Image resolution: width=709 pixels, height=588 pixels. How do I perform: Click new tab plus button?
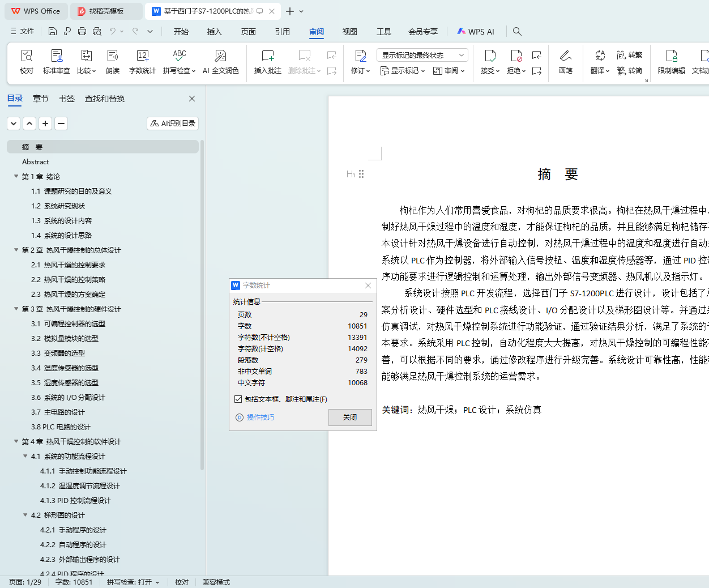coord(290,11)
